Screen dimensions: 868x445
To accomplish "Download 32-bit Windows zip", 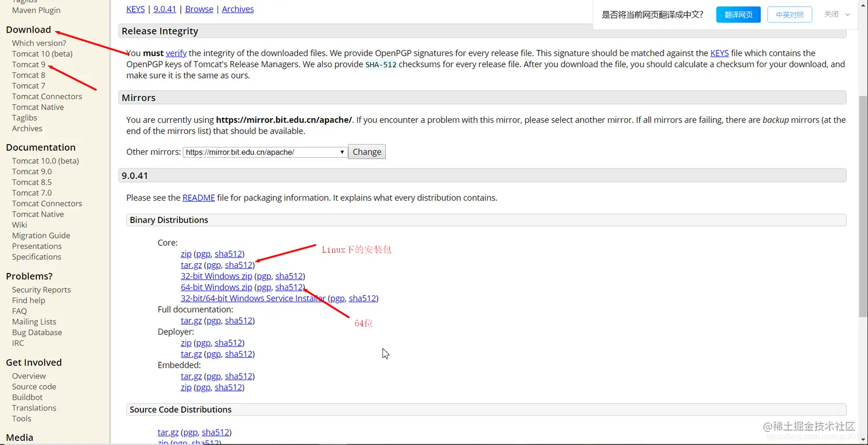I will point(216,276).
